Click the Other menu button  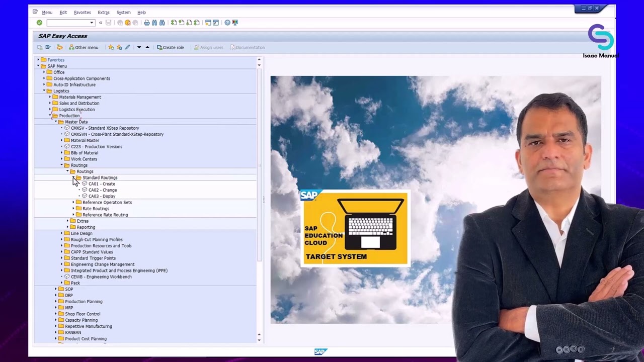pos(84,47)
